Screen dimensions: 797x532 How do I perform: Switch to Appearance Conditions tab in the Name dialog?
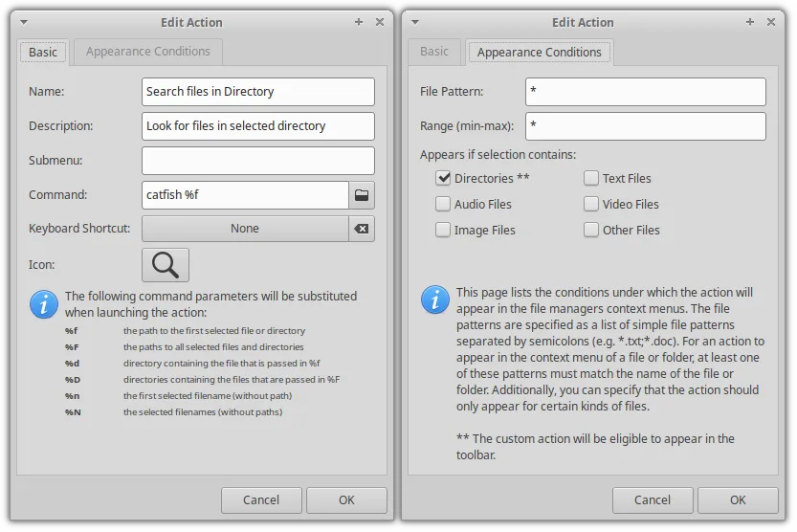(148, 52)
